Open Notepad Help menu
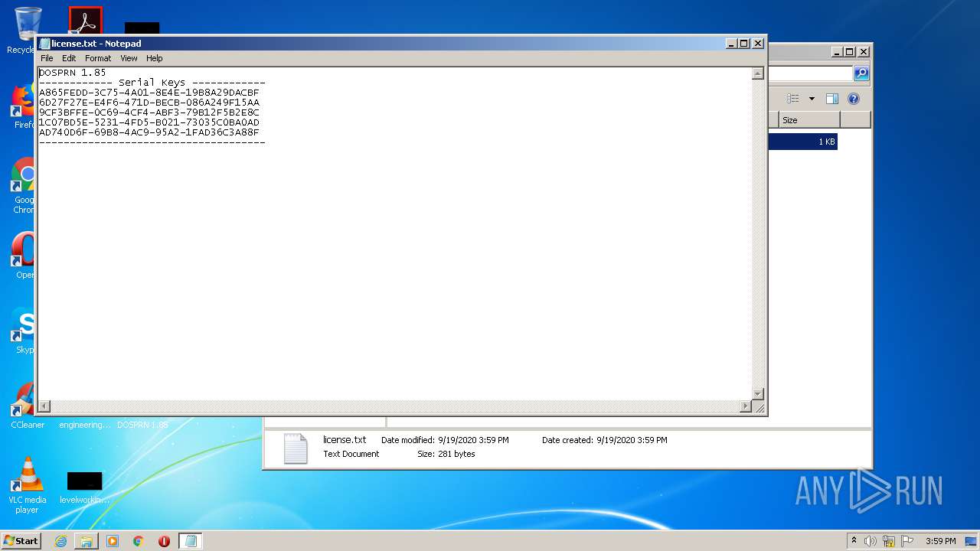This screenshot has width=980, height=551. [x=155, y=58]
